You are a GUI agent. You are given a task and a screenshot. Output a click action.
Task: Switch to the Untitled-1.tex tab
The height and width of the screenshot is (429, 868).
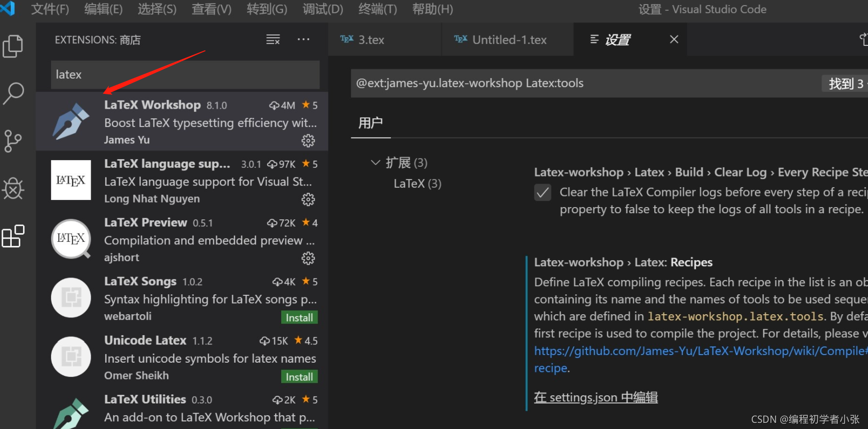coord(508,39)
